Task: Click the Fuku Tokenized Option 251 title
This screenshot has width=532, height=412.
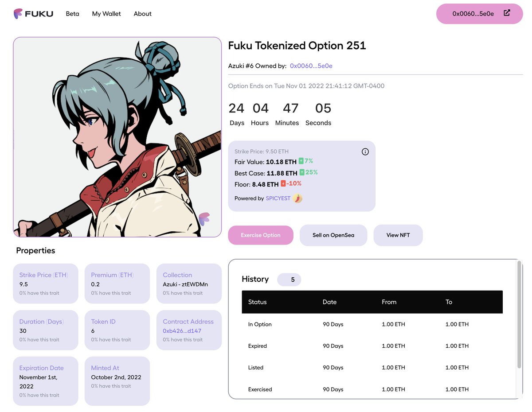Action: [x=297, y=46]
